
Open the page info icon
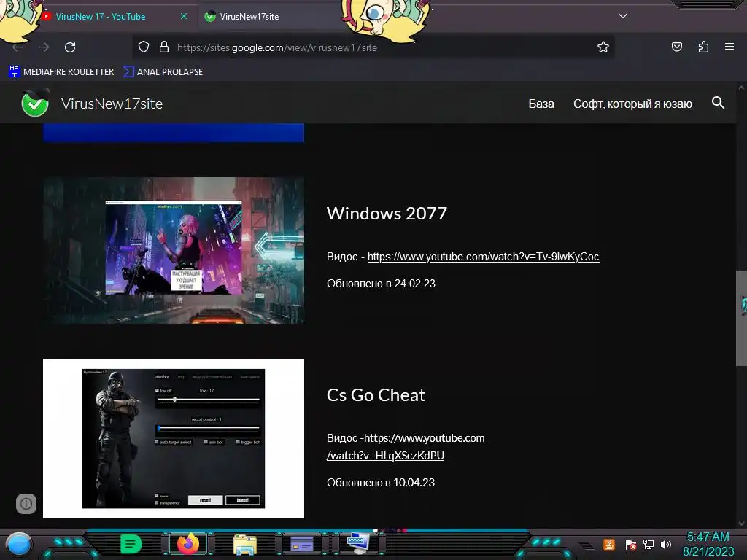tap(26, 503)
